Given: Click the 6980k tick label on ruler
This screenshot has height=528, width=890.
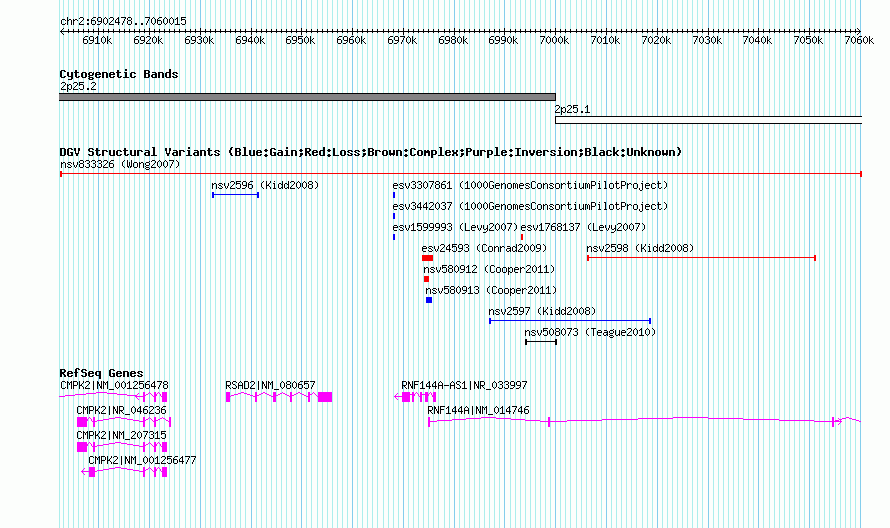Looking at the screenshot, I should point(453,40).
